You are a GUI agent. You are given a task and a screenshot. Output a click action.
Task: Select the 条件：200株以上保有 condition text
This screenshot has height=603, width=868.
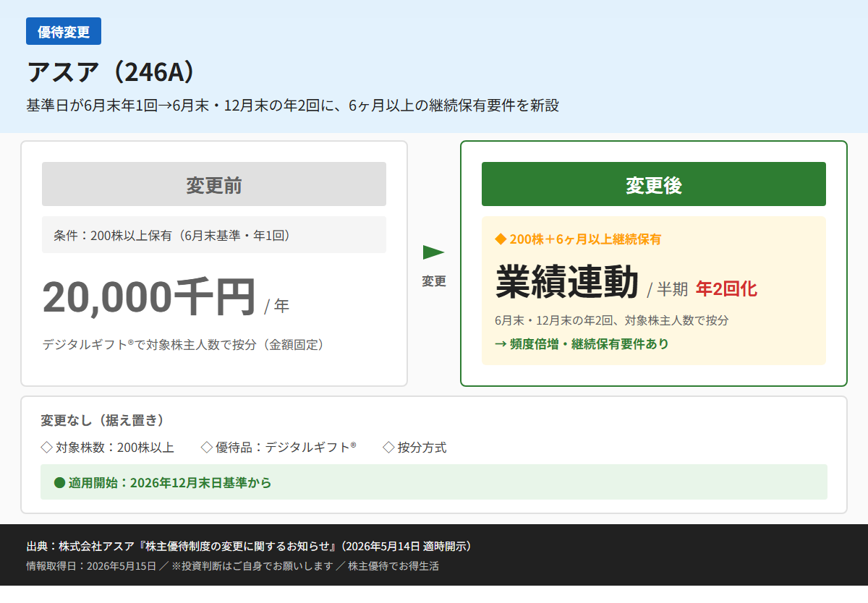(172, 235)
